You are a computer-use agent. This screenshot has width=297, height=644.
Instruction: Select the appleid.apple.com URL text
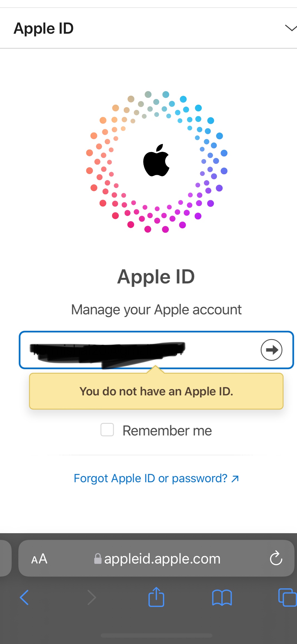tap(162, 559)
